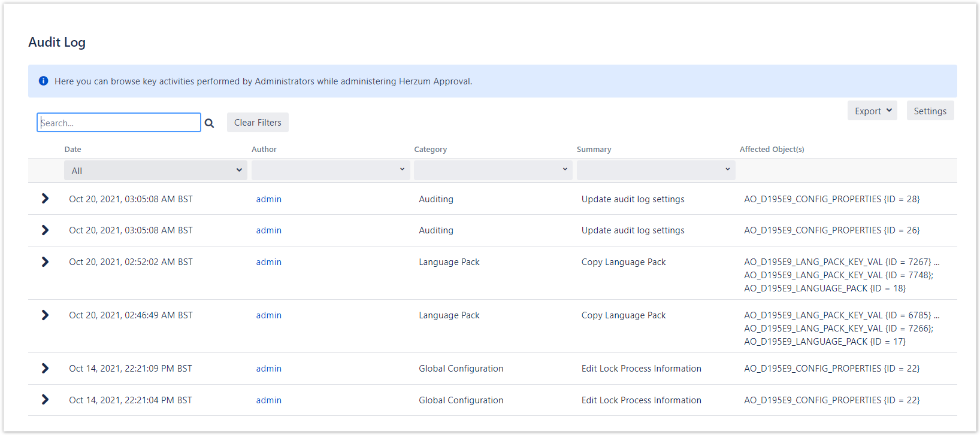Expand the 02:52:02 AM Copy Language Pack entry
The width and height of the screenshot is (980, 435).
[x=45, y=262]
